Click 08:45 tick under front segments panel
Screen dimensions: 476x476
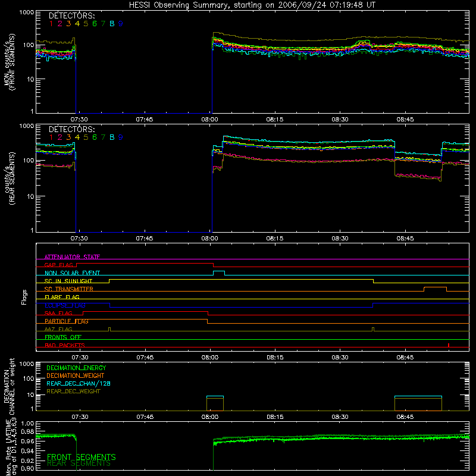405,120
